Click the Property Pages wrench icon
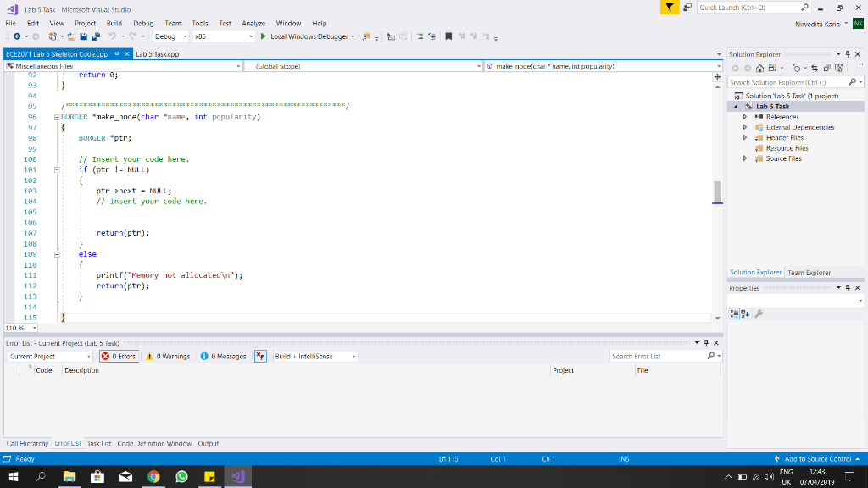 point(759,313)
